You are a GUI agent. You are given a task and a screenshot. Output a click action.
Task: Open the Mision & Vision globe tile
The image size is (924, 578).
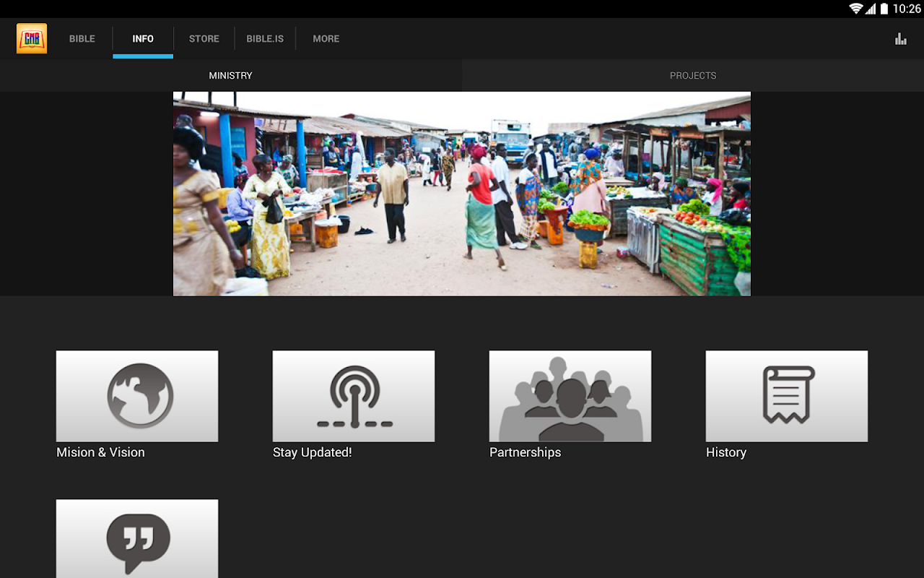pyautogui.click(x=137, y=396)
